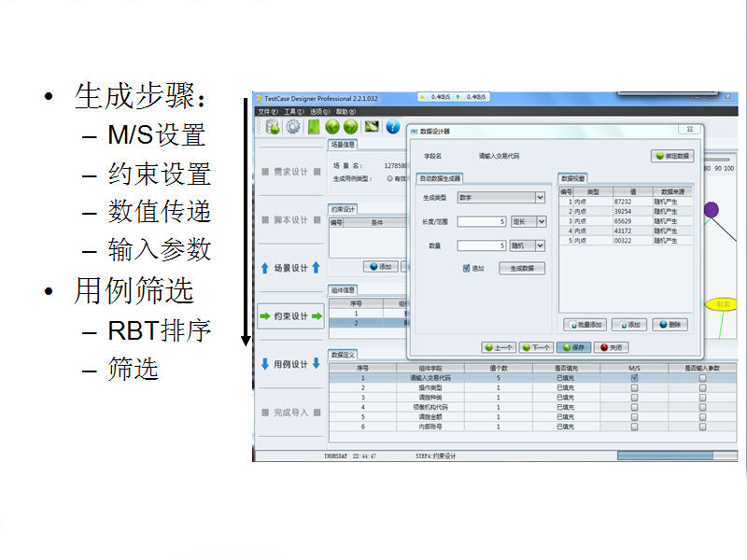The width and height of the screenshot is (747, 560).
Task: Open the 生成类型 dropdown
Action: coord(540,198)
